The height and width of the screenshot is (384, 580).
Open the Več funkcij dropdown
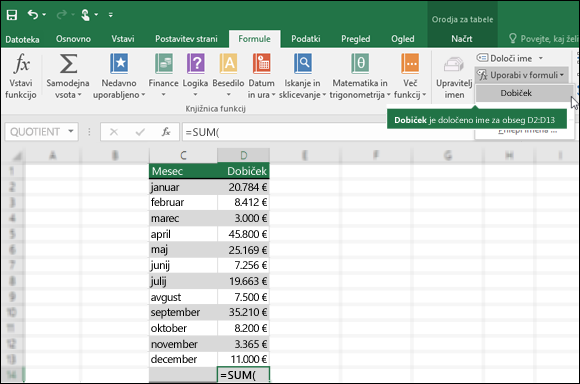410,77
